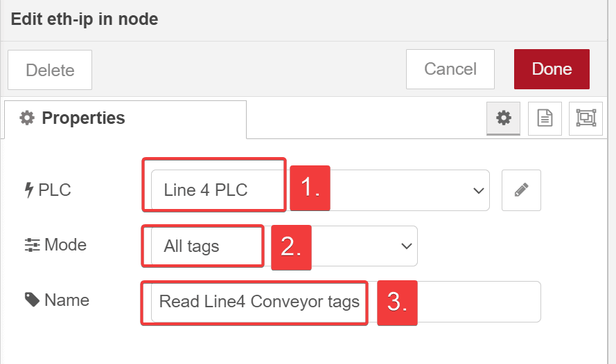Click the red marker labeled 2.
Screen dimensions: 616x364
tap(291, 247)
